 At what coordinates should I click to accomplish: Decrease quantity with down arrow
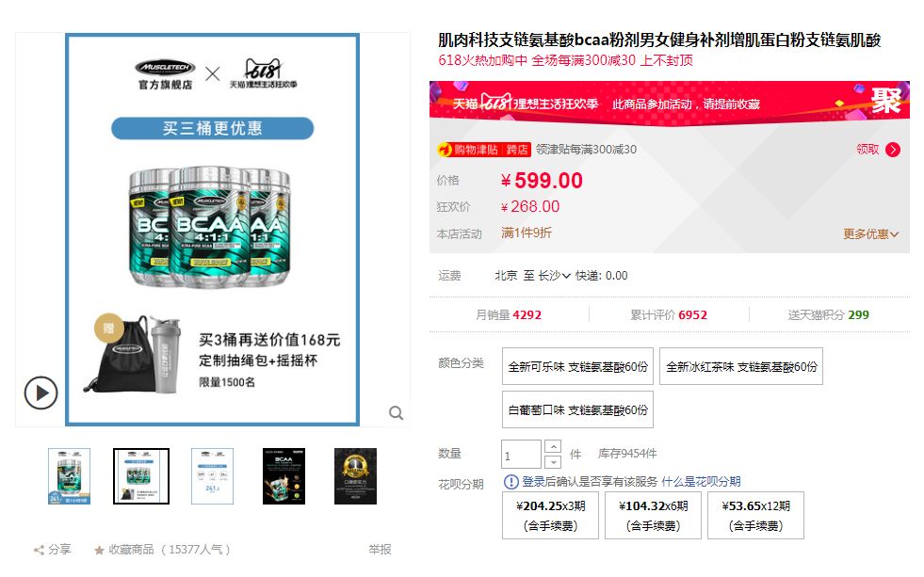click(553, 462)
